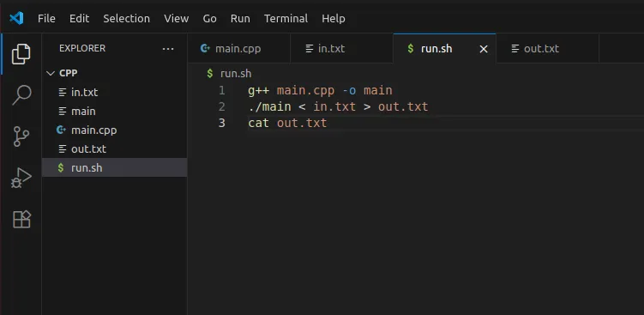Image resolution: width=644 pixels, height=315 pixels.
Task: Click the VS Code logo icon
Action: [16, 19]
